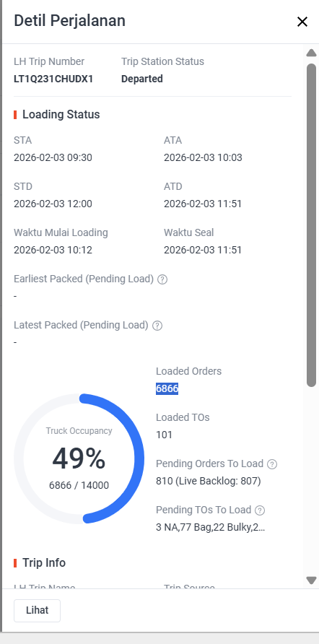Click the Truck Occupancy 49% progress ring
The image size is (319, 644).
coord(79,458)
